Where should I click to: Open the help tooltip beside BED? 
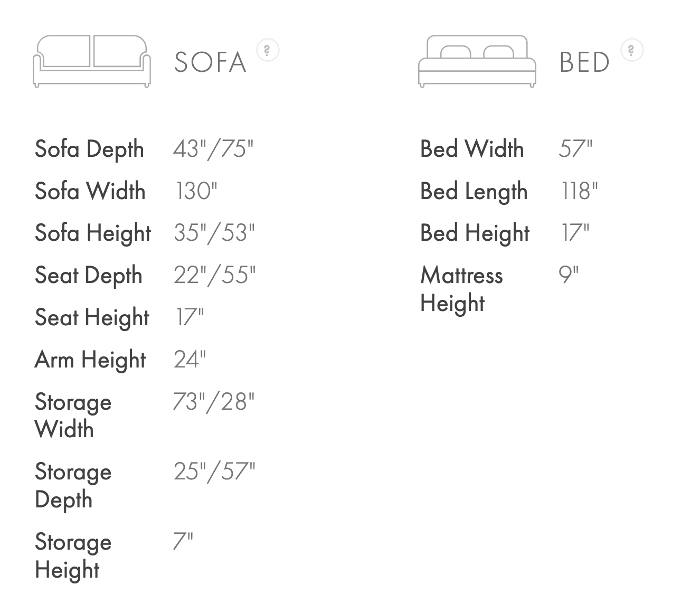(x=631, y=51)
